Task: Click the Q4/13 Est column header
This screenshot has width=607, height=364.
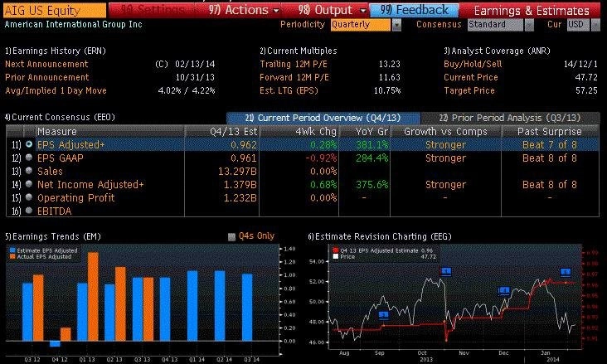Action: click(222, 132)
